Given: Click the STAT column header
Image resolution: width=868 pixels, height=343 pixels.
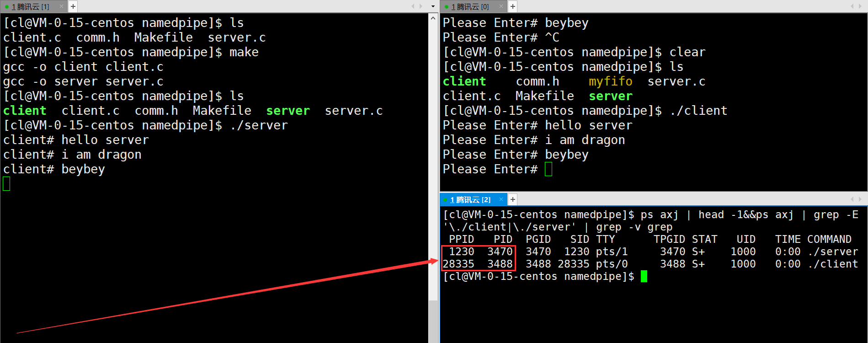Looking at the screenshot, I should point(704,239).
